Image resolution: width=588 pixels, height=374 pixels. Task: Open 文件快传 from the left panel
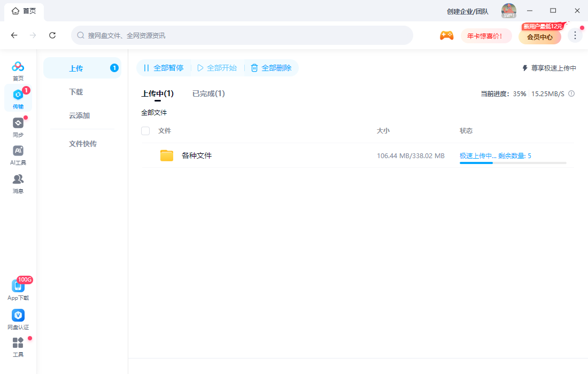coord(83,143)
